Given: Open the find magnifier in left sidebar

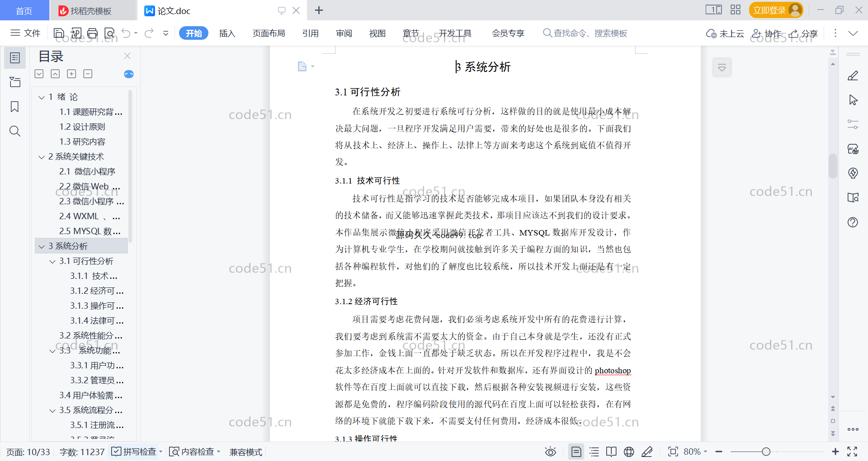Looking at the screenshot, I should [x=15, y=131].
